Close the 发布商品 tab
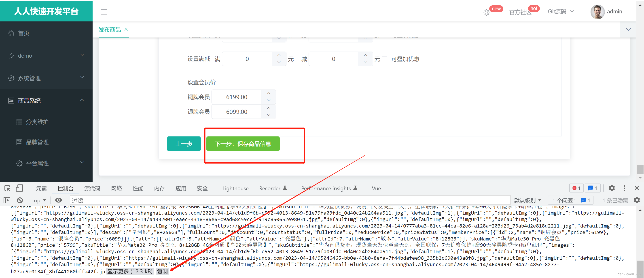This screenshot has width=644, height=278. click(x=126, y=29)
